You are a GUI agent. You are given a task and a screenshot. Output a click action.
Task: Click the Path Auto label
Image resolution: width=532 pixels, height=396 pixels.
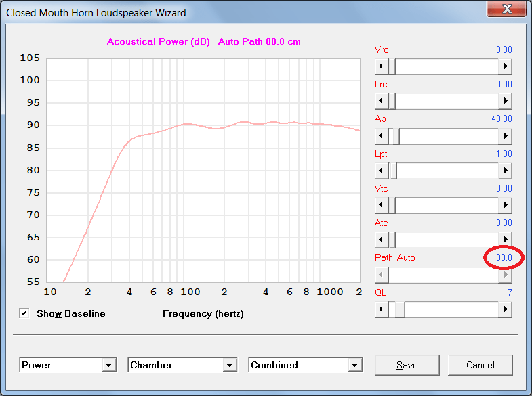click(395, 258)
